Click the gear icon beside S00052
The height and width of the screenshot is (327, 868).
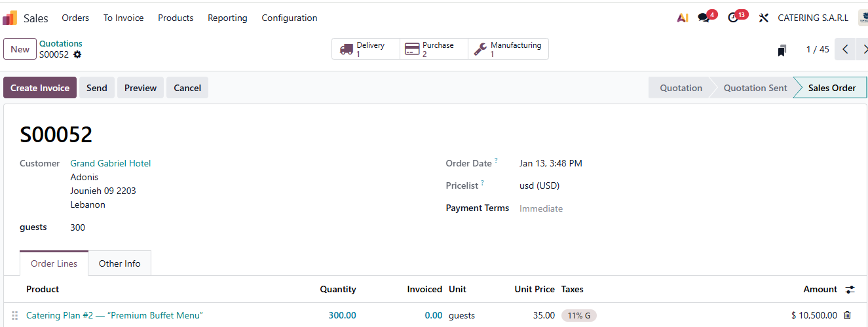coord(77,54)
